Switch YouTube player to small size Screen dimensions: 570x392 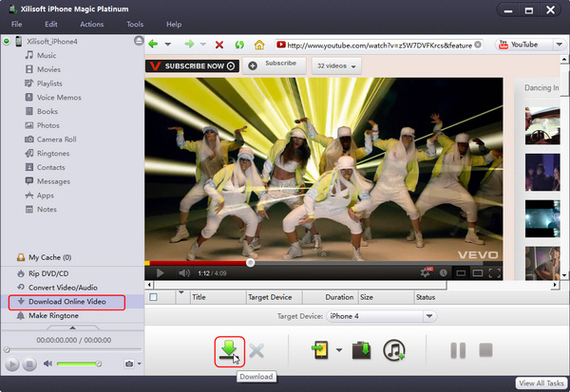click(461, 272)
